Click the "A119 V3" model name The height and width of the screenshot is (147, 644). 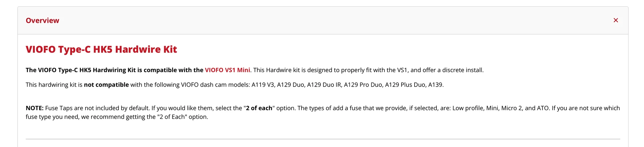pyautogui.click(x=263, y=85)
